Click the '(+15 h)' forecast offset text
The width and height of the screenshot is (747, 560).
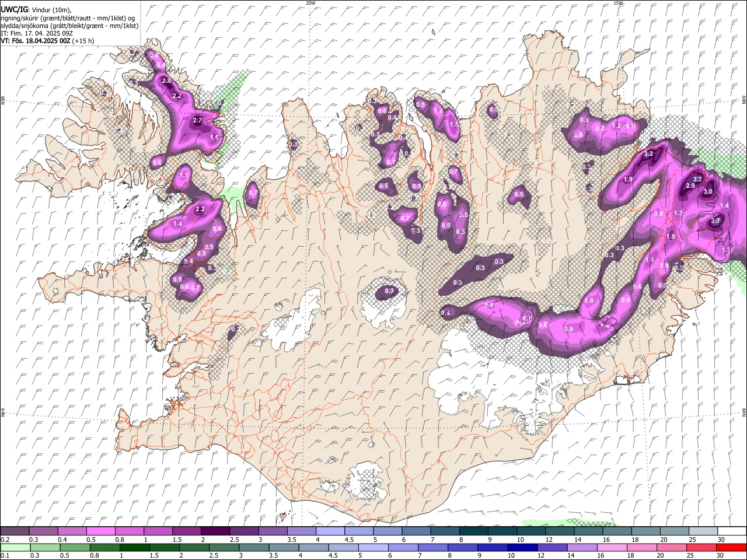pos(83,41)
